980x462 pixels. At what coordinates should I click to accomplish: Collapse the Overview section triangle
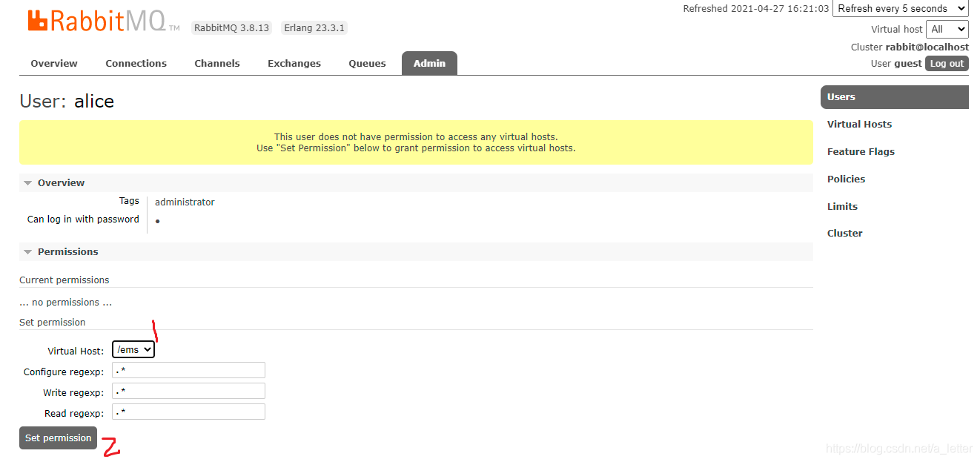28,183
